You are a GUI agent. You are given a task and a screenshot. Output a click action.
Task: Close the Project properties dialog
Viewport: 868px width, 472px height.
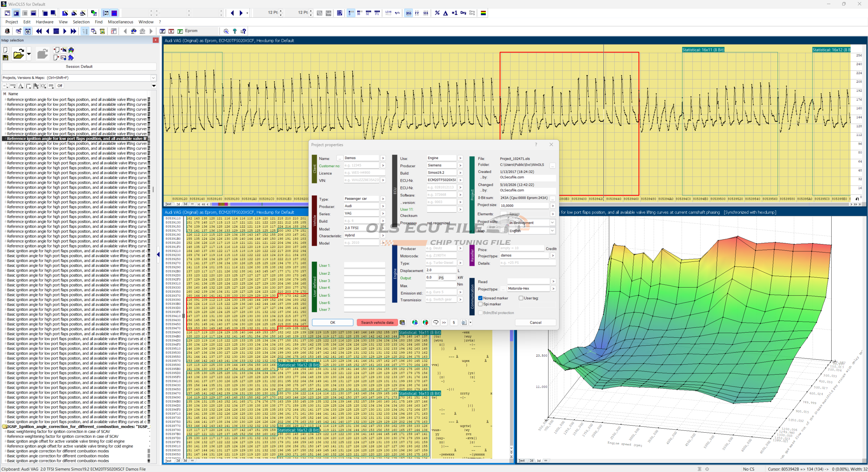pos(551,144)
